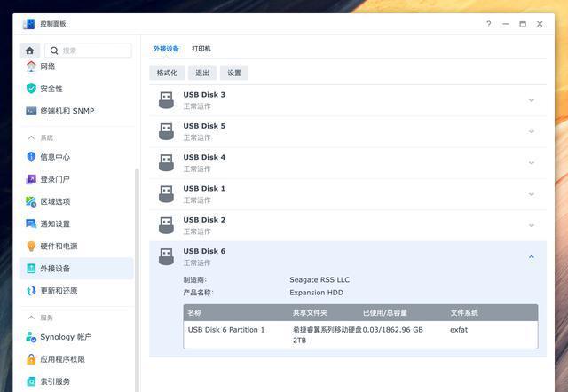Click 0.03/1862.96 GB capacity value
Screen dimensions: 568x392
click(x=393, y=330)
